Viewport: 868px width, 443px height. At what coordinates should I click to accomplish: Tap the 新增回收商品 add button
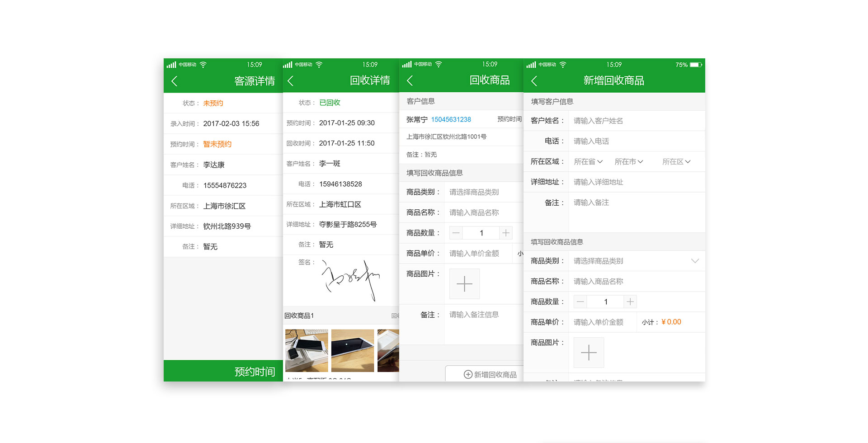(490, 374)
